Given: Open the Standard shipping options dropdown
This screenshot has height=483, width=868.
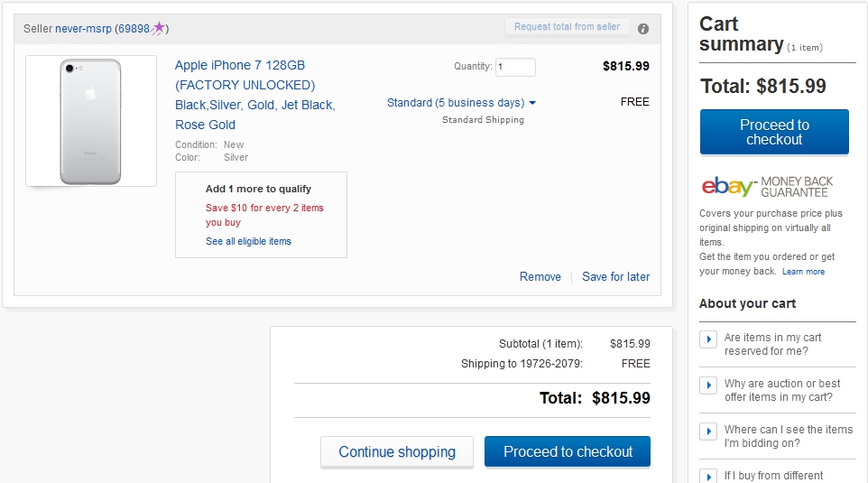Looking at the screenshot, I should (x=461, y=103).
